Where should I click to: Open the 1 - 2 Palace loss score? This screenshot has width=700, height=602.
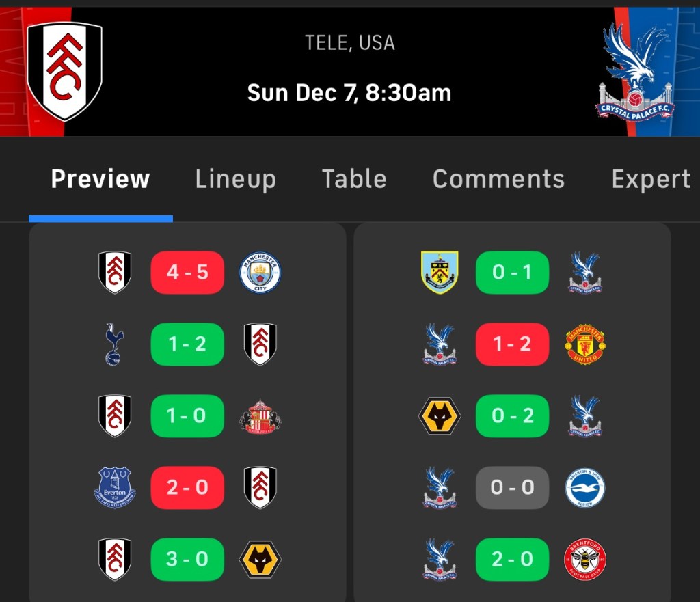pyautogui.click(x=512, y=344)
